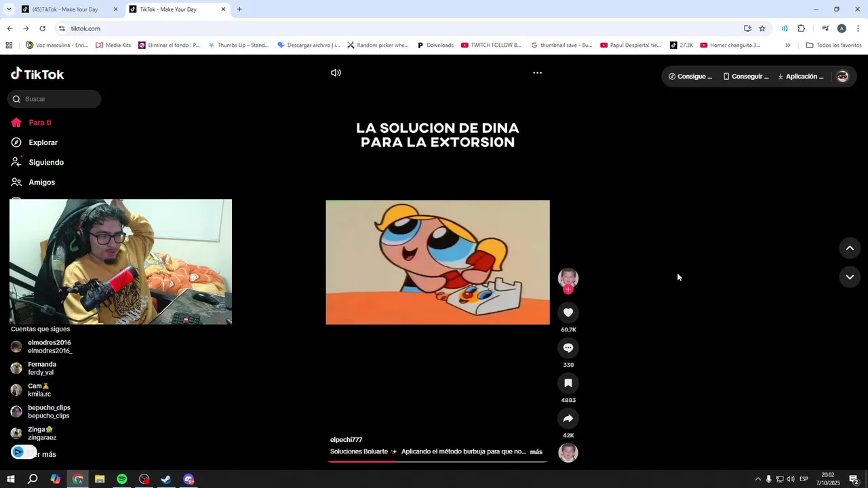The width and height of the screenshot is (868, 488).
Task: Switch ESP keyboard language indicator
Action: click(x=804, y=479)
